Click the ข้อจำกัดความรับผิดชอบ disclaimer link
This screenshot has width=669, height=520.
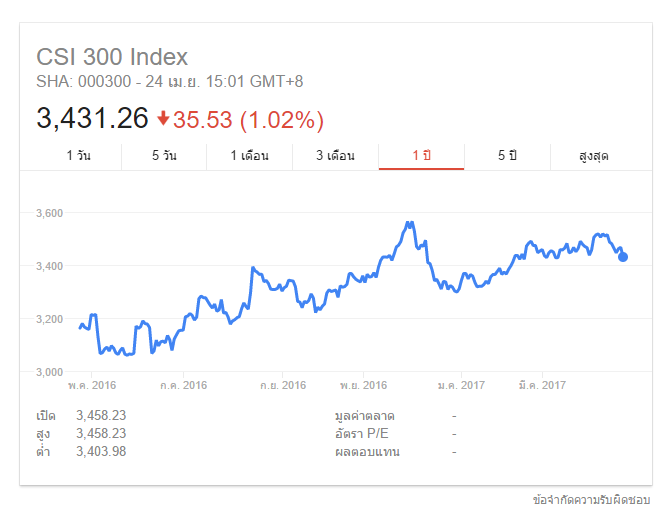[592, 499]
